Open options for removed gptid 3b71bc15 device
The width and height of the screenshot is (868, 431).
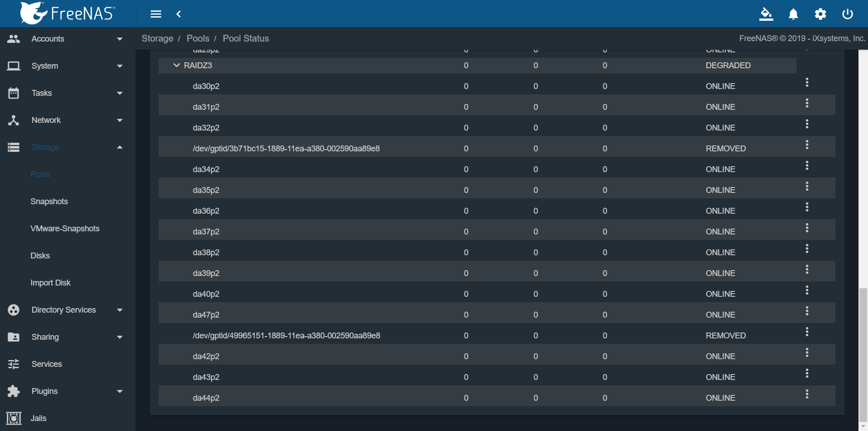[807, 145]
